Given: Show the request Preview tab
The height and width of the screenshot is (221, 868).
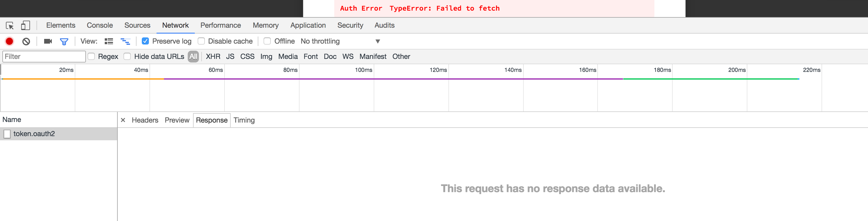Looking at the screenshot, I should [177, 120].
